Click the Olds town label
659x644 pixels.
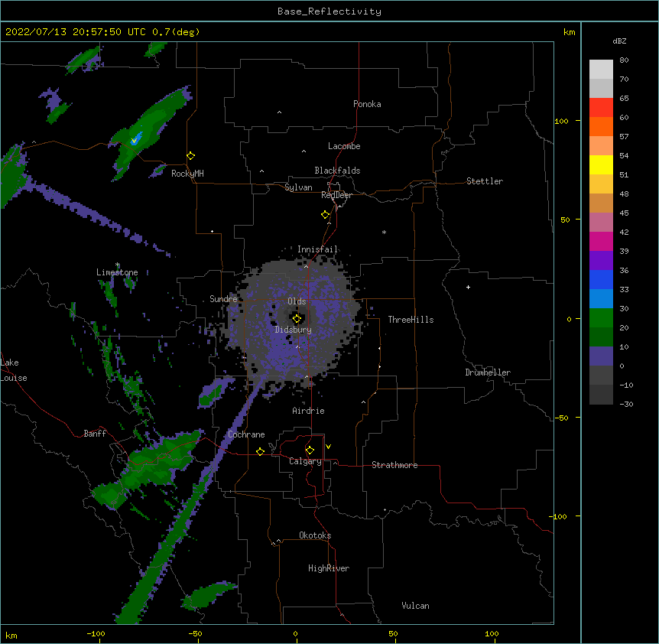297,301
